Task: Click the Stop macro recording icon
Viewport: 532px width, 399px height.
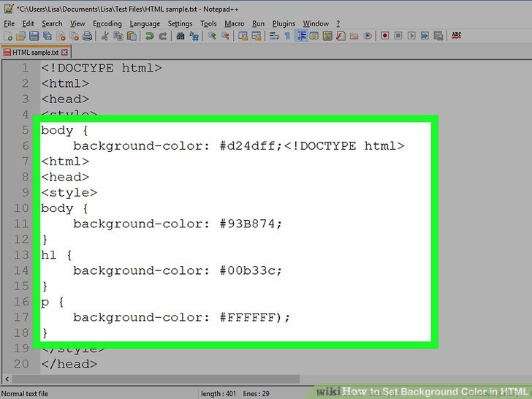Action: click(398, 36)
